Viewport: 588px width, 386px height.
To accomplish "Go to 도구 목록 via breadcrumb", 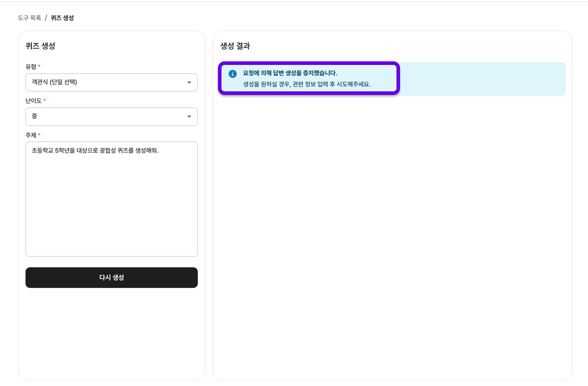I will point(30,18).
